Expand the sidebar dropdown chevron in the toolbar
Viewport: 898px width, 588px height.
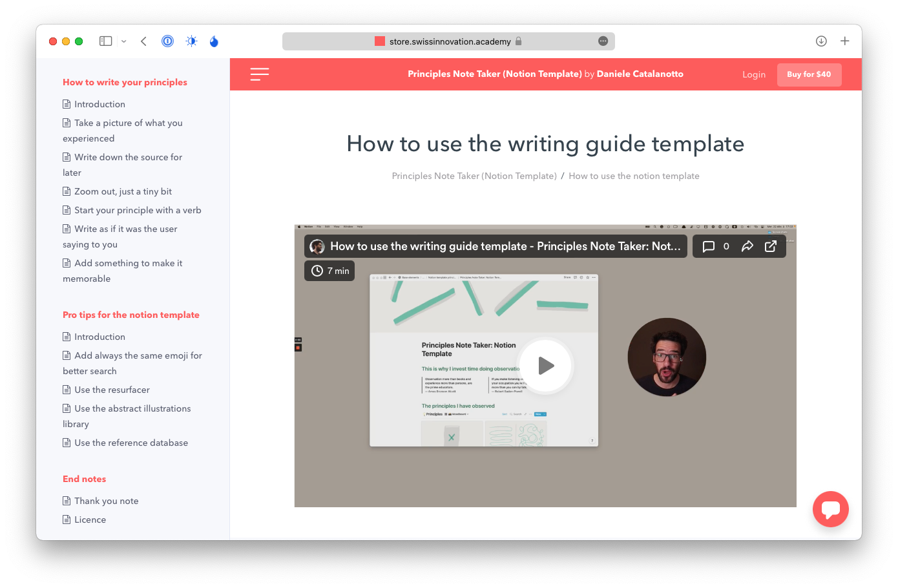click(x=124, y=41)
